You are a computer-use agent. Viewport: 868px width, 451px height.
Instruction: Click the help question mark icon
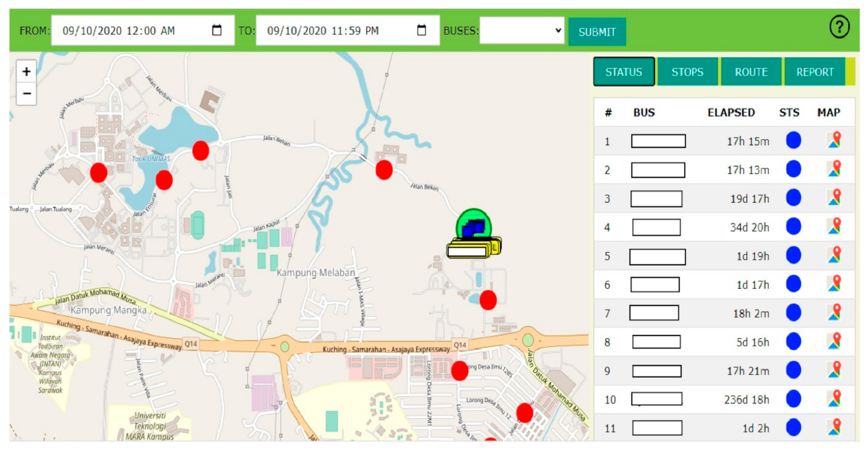pos(839,27)
